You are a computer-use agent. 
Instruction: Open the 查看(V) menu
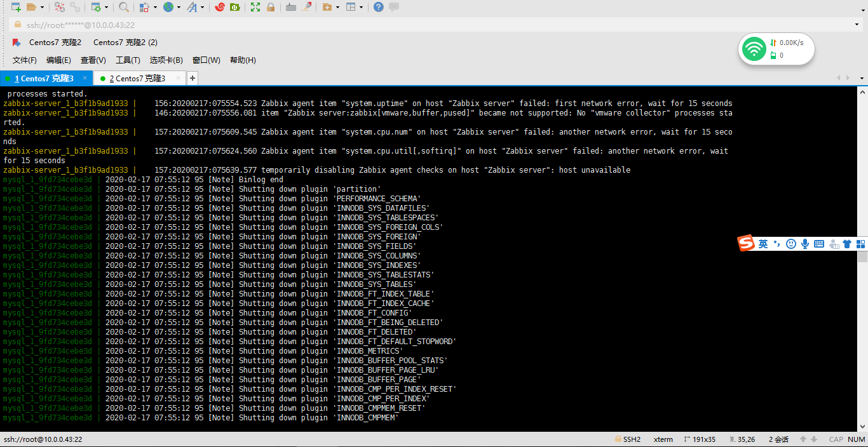(93, 60)
